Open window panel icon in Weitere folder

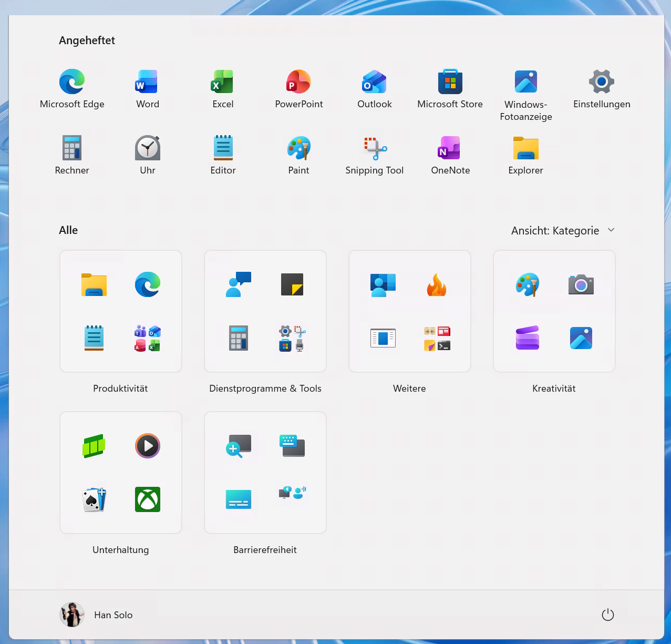[383, 338]
